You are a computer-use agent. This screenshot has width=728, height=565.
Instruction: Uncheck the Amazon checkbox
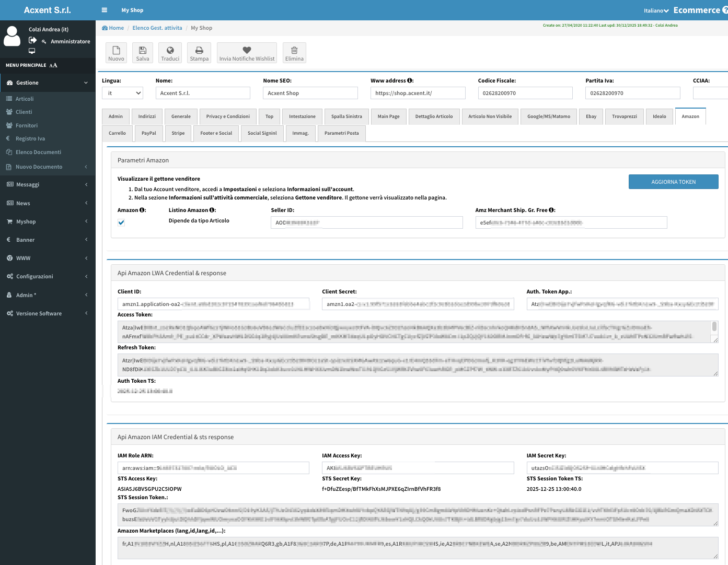[121, 222]
